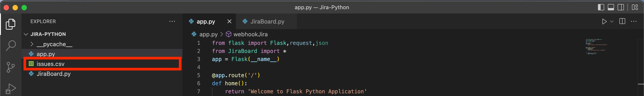Click line number 5 in gutter
644x96 pixels.
pyautogui.click(x=199, y=75)
